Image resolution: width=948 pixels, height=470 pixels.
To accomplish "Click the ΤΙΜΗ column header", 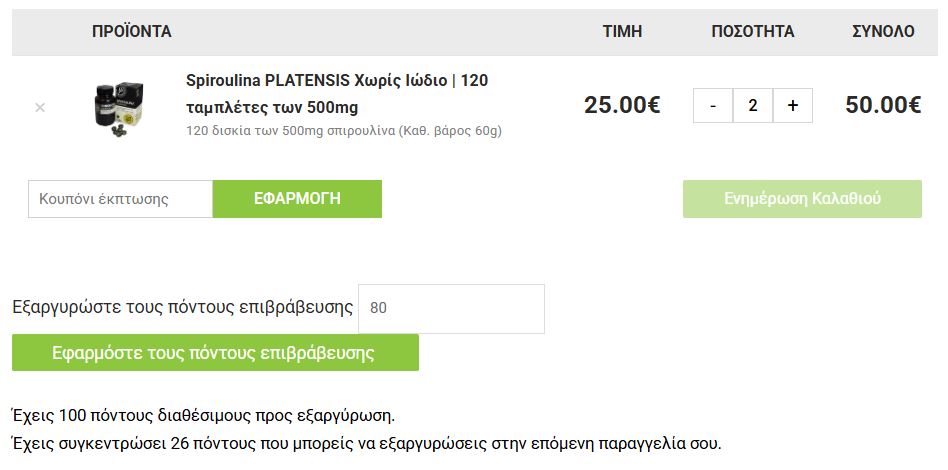I will (x=622, y=32).
